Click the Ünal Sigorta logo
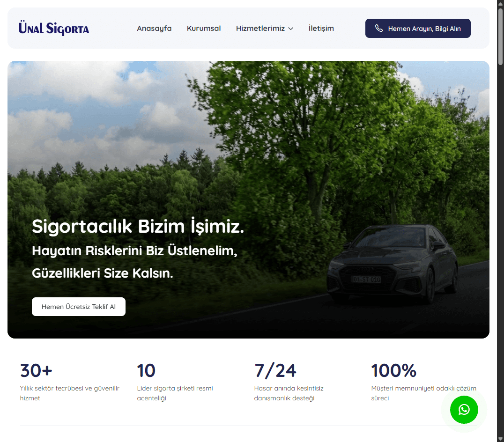Screen dimensions: 504x442 [54, 28]
